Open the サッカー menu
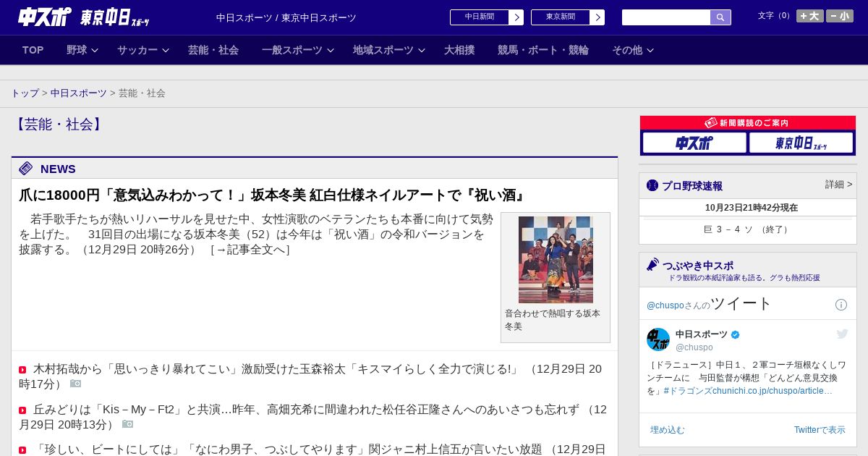This screenshot has height=456, width=868. coord(137,50)
